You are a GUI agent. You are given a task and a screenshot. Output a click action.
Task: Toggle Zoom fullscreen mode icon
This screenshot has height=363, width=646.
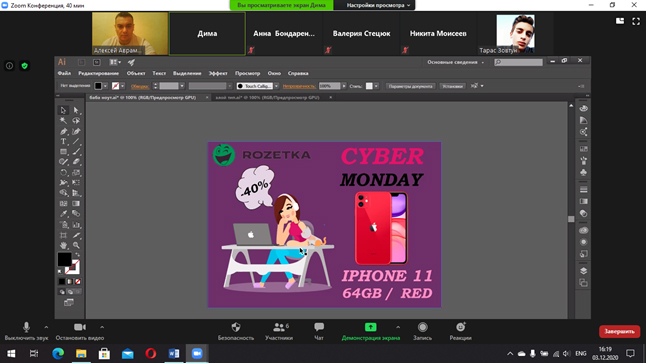point(636,21)
